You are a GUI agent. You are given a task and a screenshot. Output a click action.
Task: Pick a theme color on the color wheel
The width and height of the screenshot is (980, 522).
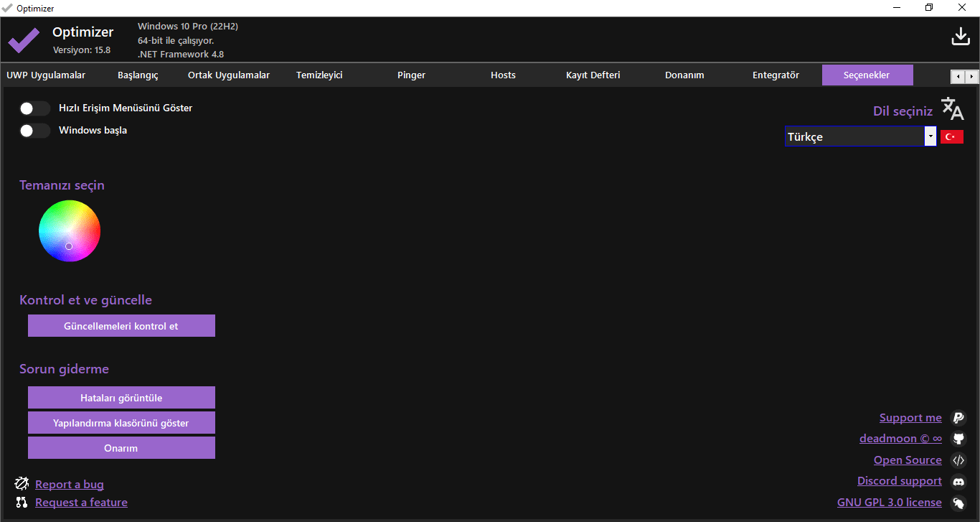70,230
